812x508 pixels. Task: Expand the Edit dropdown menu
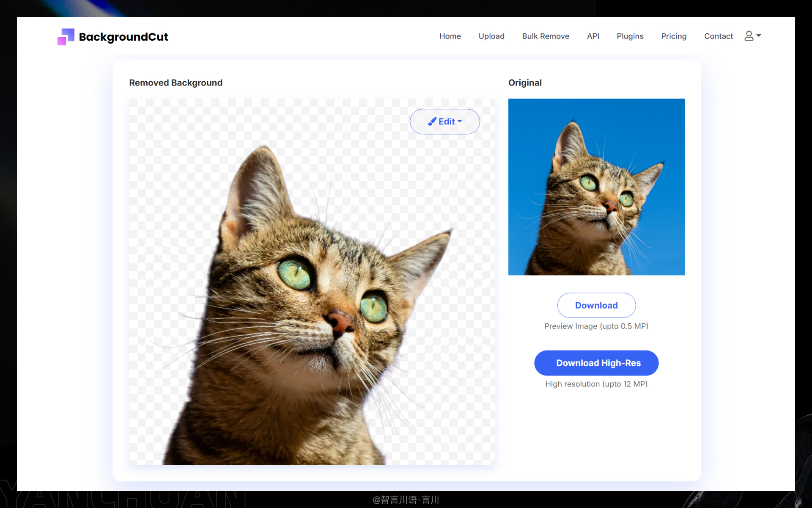point(444,121)
